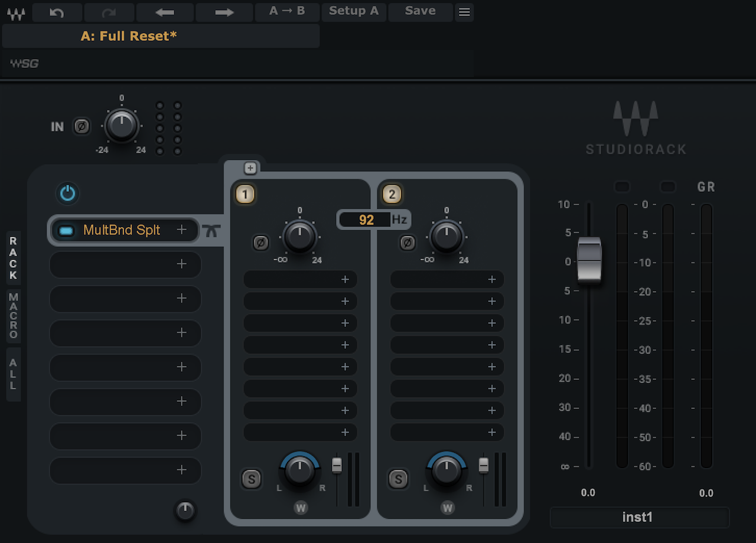Click the inst1 name field
Screen dimensions: 756x543
tap(640, 518)
